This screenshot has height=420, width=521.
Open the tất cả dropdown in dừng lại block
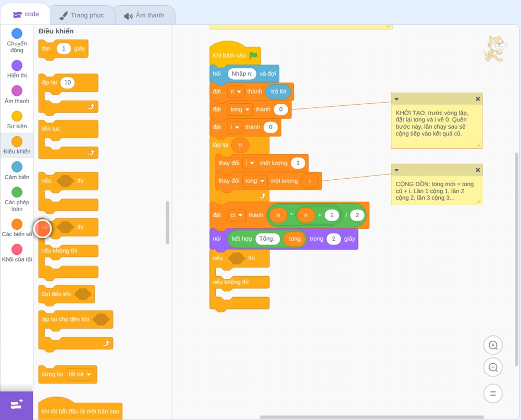click(80, 374)
